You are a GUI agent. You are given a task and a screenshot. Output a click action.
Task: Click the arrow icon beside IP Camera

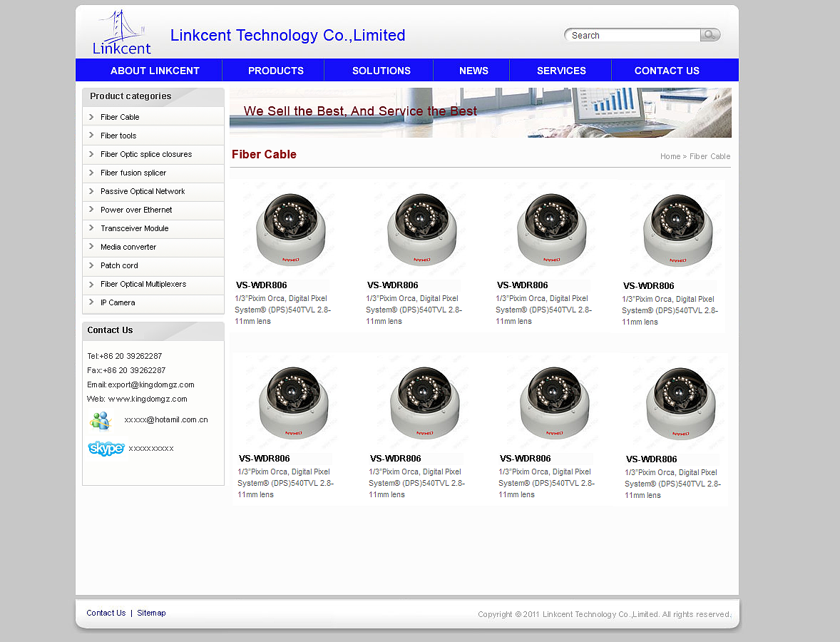click(x=91, y=302)
